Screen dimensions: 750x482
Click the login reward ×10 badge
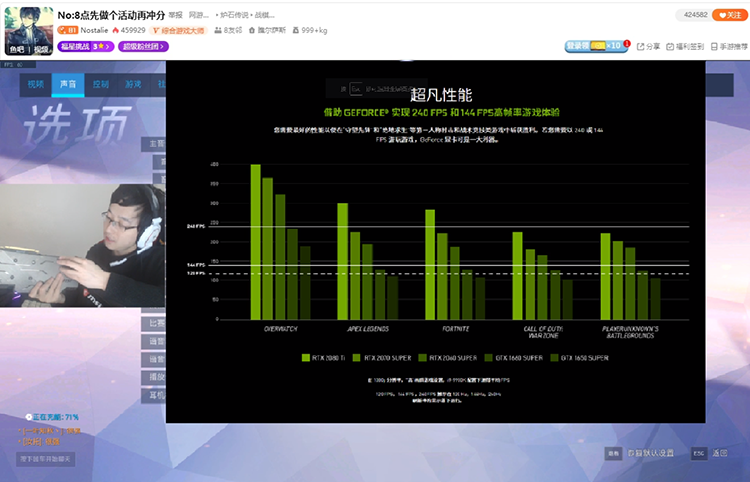tap(596, 46)
